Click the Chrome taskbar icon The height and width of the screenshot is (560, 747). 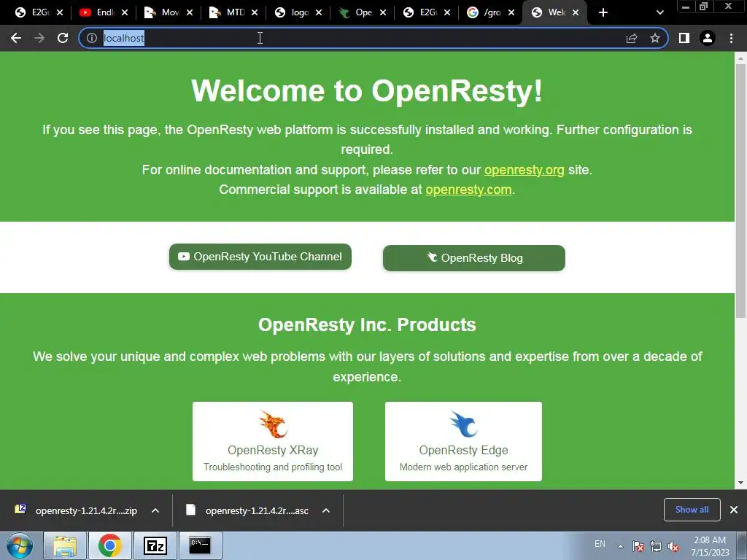click(109, 545)
